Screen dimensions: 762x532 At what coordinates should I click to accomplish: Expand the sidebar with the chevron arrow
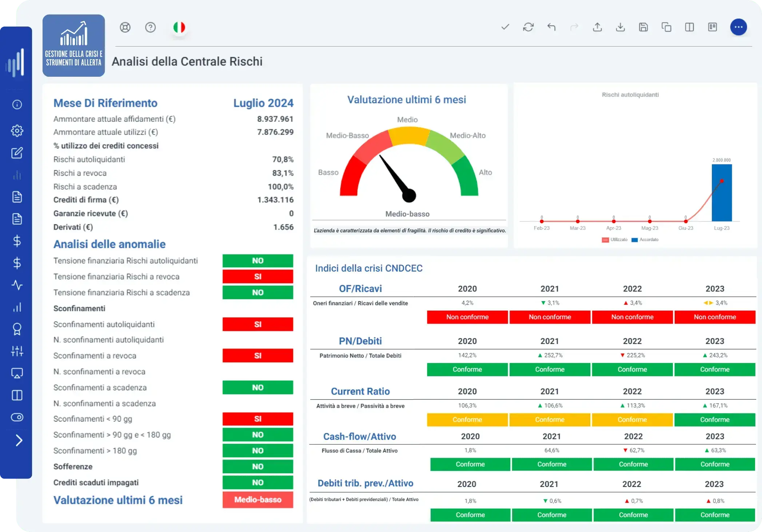(19, 440)
